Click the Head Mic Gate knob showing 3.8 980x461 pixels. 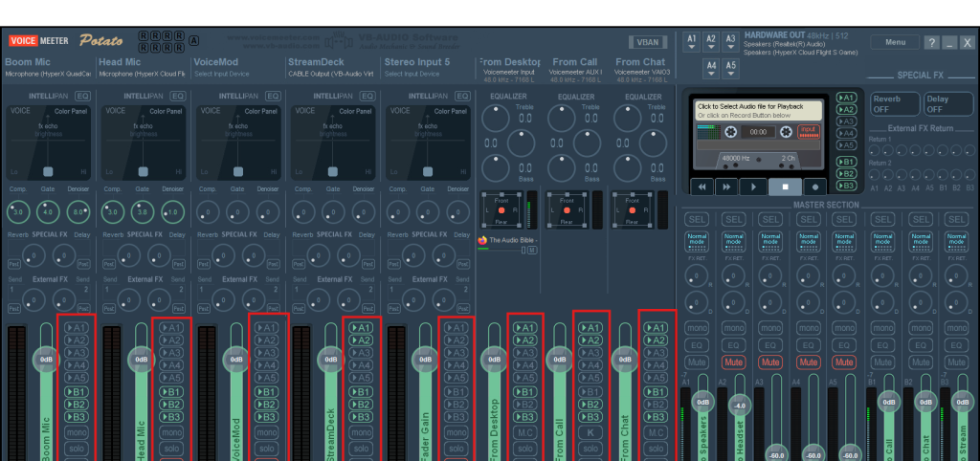click(143, 212)
